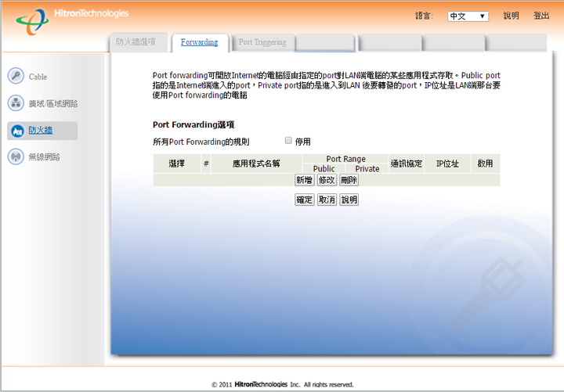Open the 廣域/區域網路 network icon

coord(16,103)
